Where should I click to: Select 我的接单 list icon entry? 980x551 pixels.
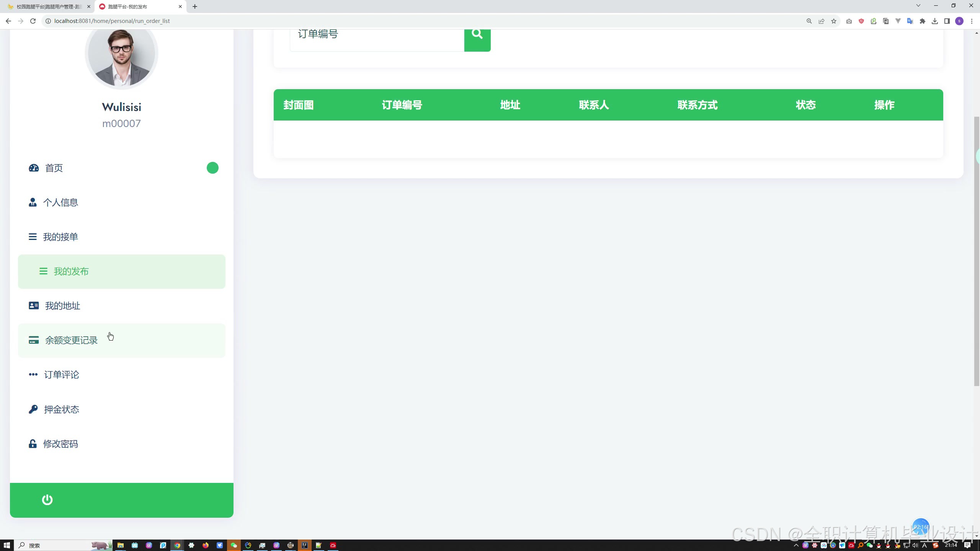33,237
